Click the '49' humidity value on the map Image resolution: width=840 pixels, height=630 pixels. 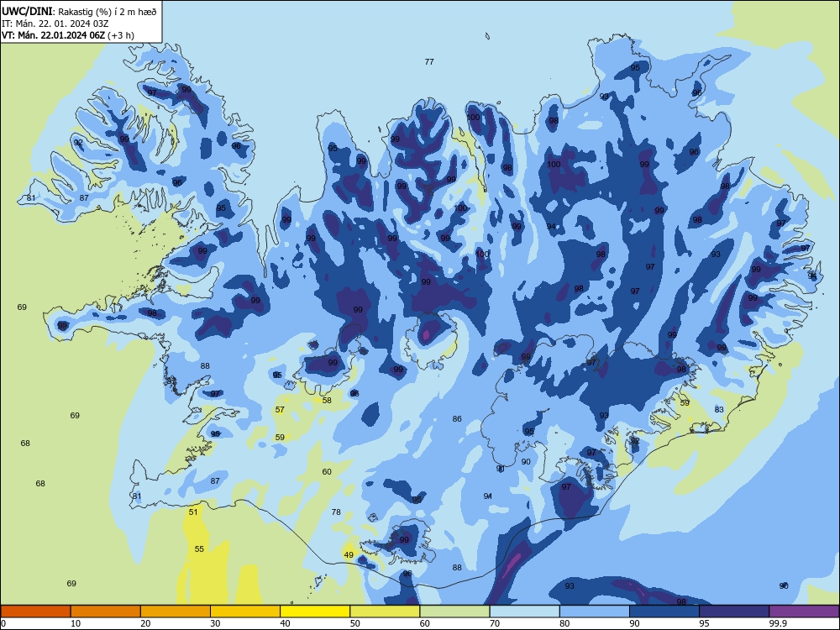point(349,554)
